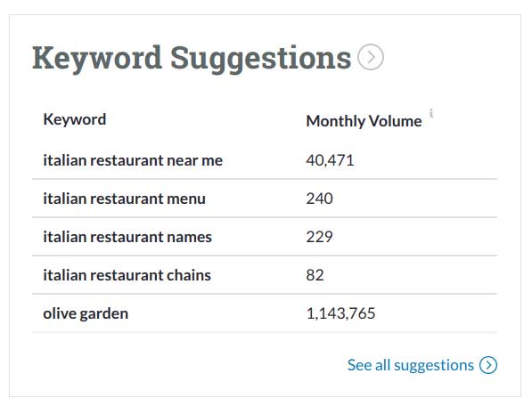The height and width of the screenshot is (406, 532).
Task: Click the info icon next to Monthly Volume
Action: click(431, 113)
